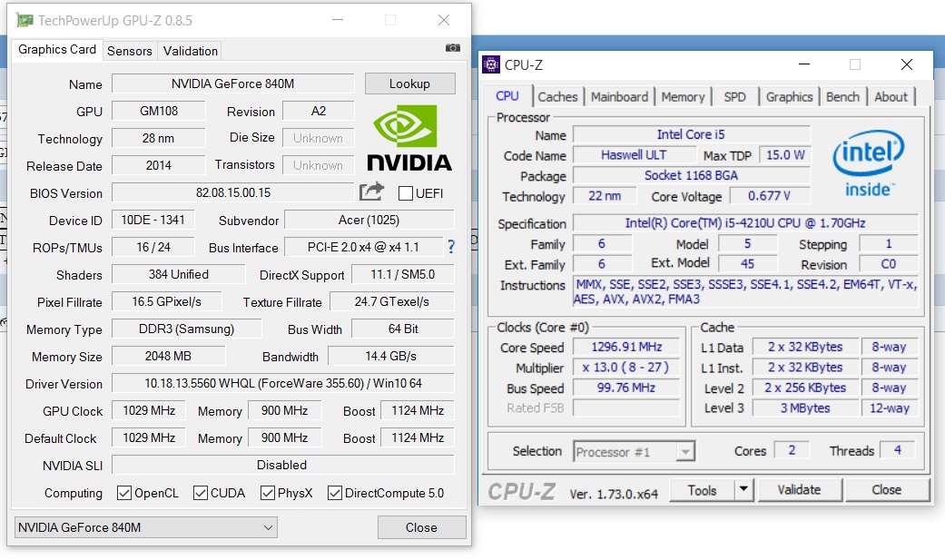Click the NVIDIA logo in GPU-Z
945x560 pixels.
pyautogui.click(x=409, y=138)
